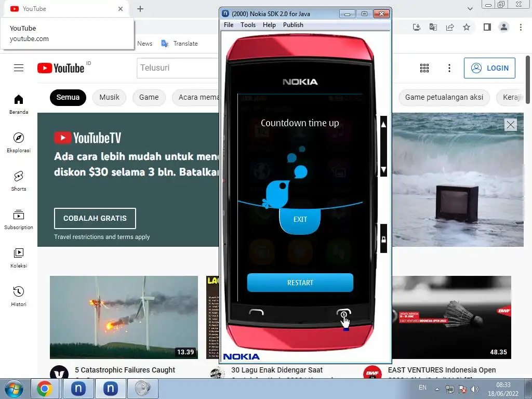
Task: Go to Beranda in YouTube sidebar
Action: 19,104
